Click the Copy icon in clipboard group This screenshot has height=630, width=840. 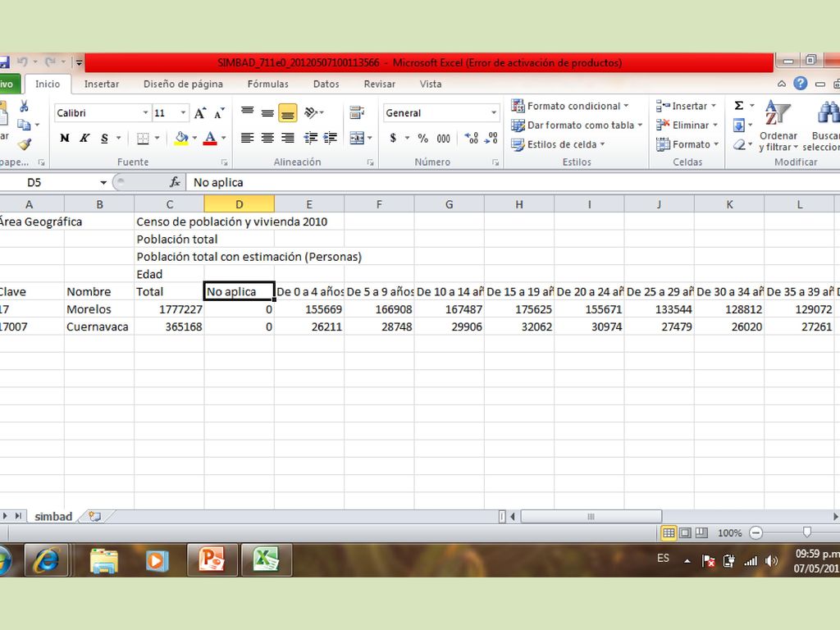pos(24,125)
